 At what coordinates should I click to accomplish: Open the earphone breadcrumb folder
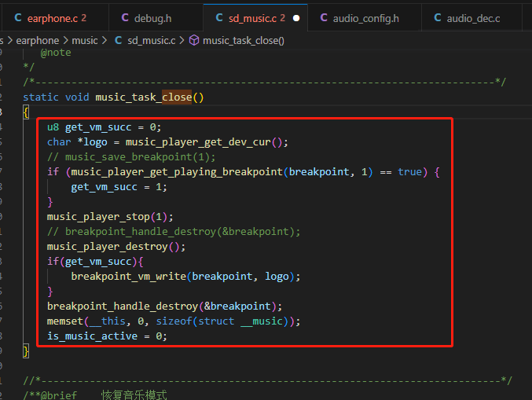point(37,41)
